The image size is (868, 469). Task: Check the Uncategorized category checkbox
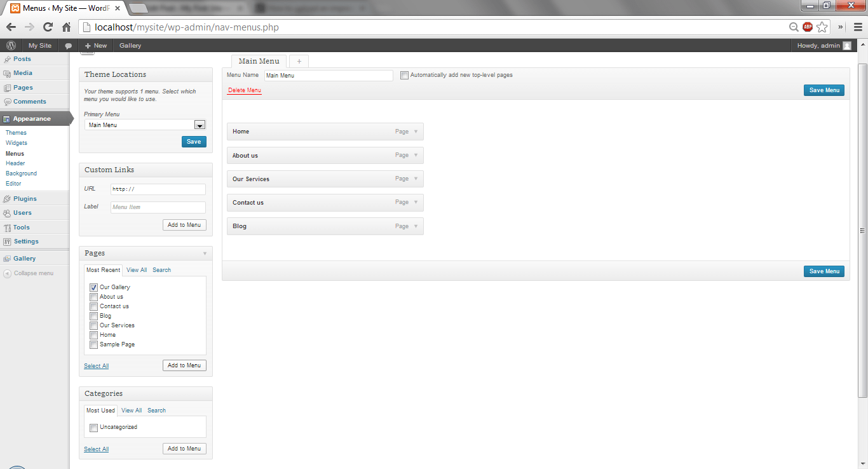(x=94, y=428)
